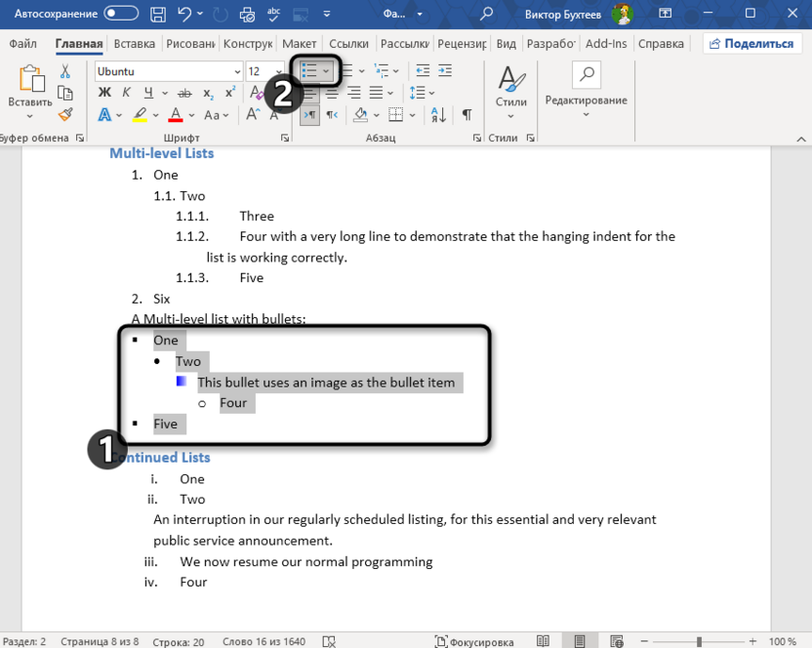812x648 pixels.
Task: Increase the font size with the A^ icon
Action: pos(253,114)
